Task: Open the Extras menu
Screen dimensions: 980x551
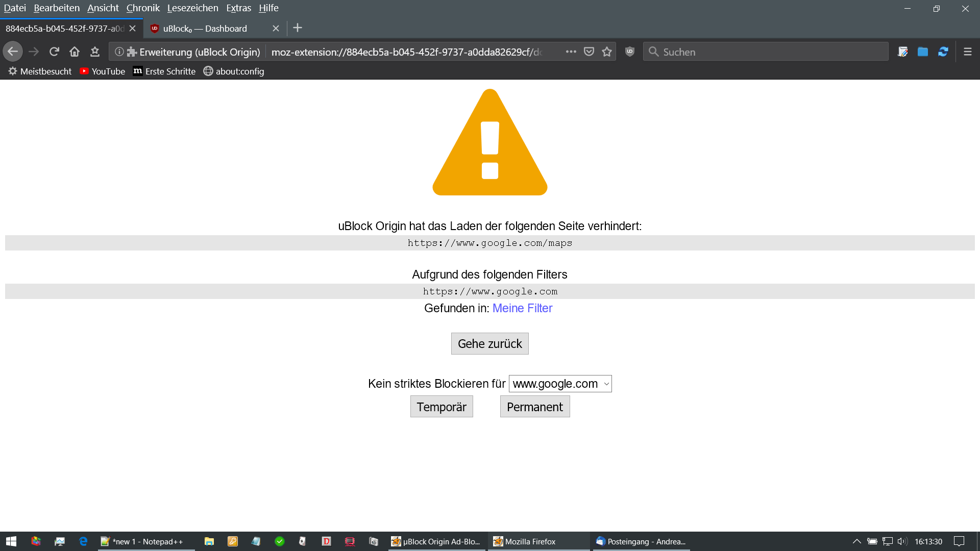Action: coord(238,8)
